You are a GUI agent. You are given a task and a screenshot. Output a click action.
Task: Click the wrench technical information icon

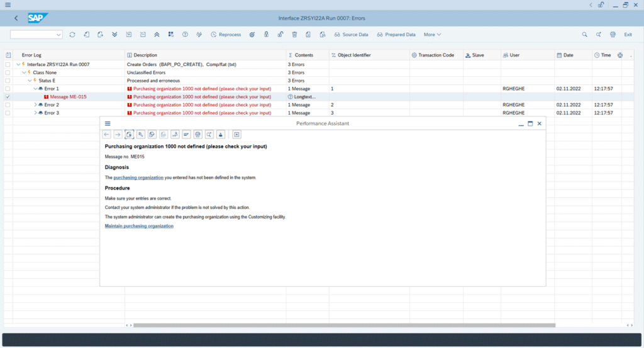(141, 134)
